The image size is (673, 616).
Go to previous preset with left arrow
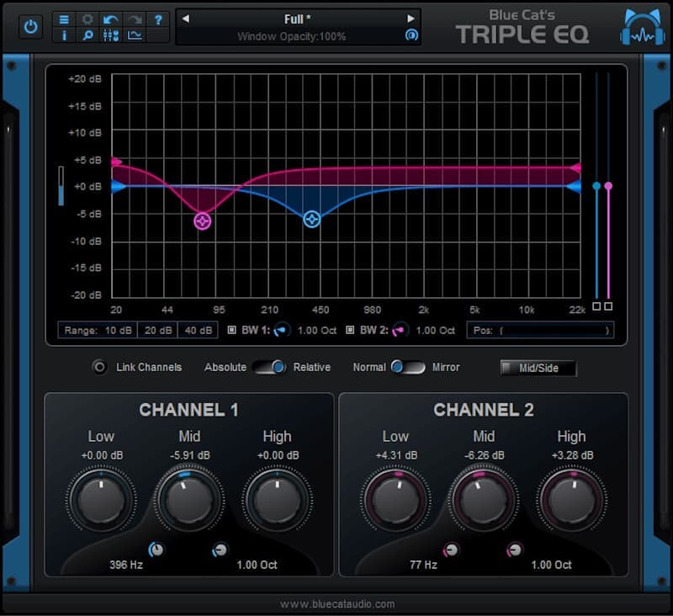186,19
